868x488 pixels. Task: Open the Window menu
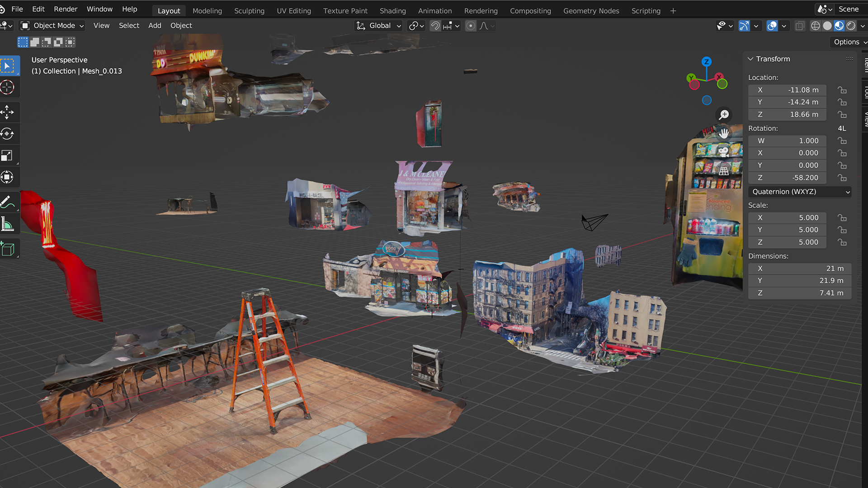pos(99,9)
